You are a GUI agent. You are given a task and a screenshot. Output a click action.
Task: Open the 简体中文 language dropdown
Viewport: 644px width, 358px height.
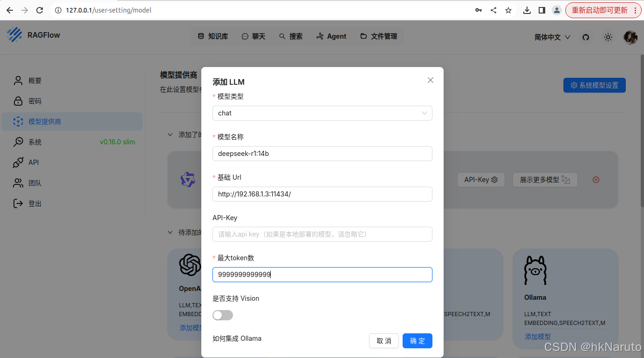pyautogui.click(x=552, y=37)
